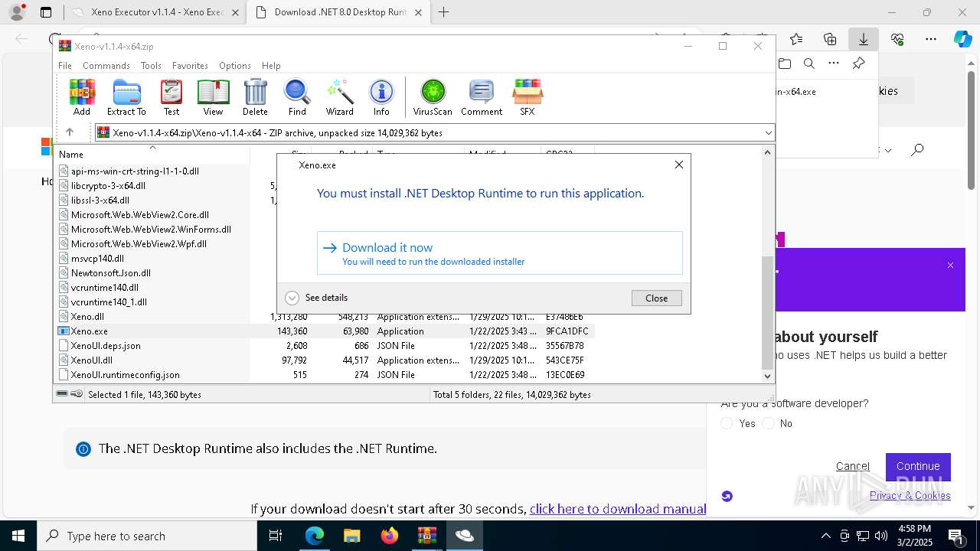Click the Add toolbar icon in WinRAR
This screenshot has width=980, height=551.
(x=82, y=97)
